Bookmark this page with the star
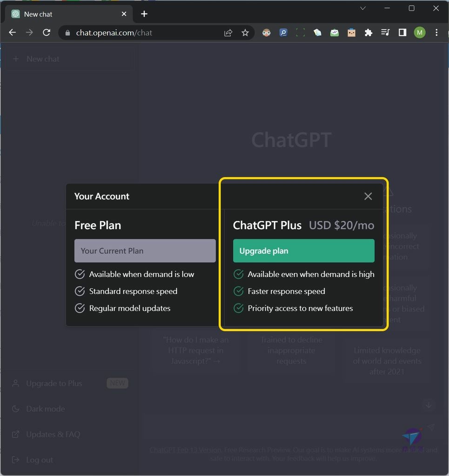Image resolution: width=449 pixels, height=476 pixels. (x=245, y=33)
